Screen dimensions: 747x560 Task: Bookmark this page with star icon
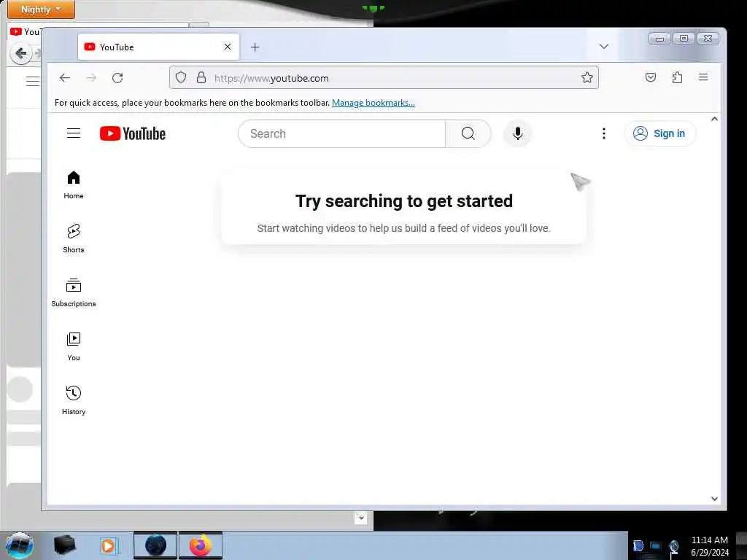[x=587, y=77]
